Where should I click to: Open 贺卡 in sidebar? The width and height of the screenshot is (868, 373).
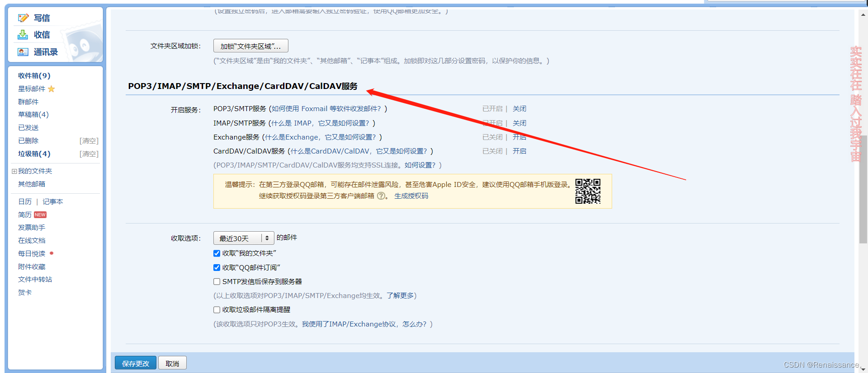click(x=25, y=293)
